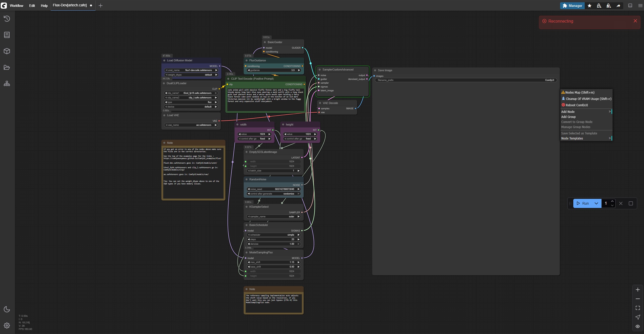Select Reboot ComfyUI from context menu
This screenshot has width=644, height=334.
[x=577, y=105]
